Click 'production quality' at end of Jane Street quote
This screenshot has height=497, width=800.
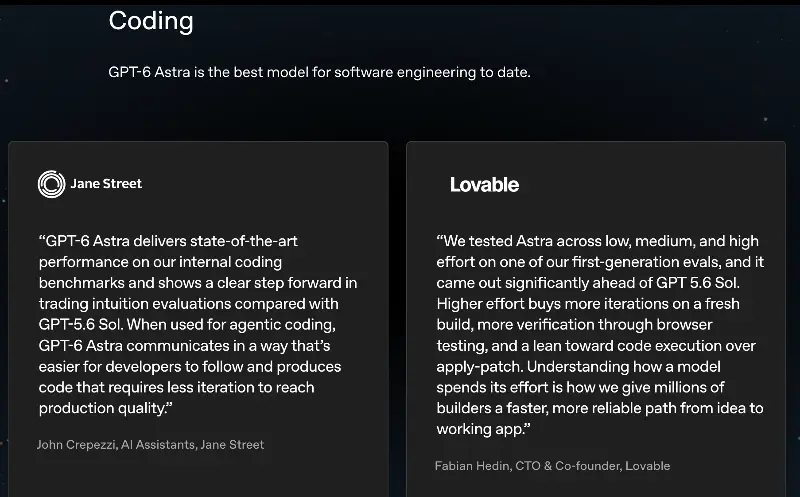[x=103, y=408]
